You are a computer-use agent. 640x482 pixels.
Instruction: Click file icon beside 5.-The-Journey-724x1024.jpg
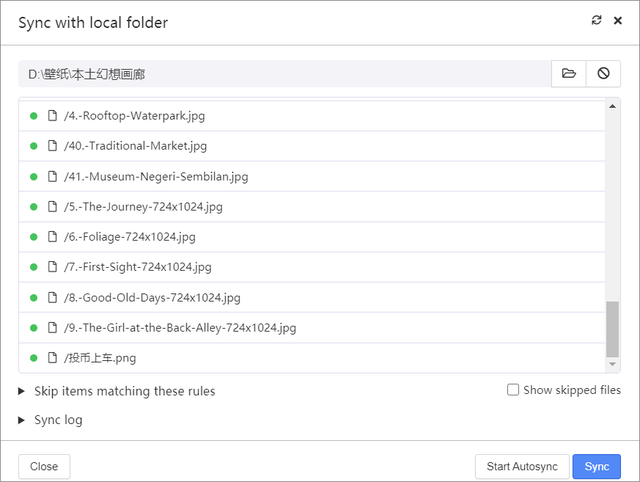tap(53, 207)
